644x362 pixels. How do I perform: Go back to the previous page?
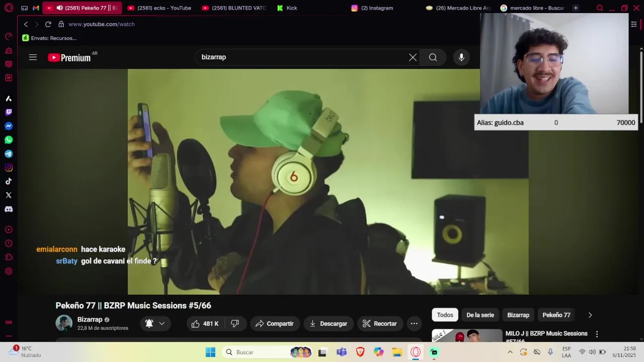pos(26,24)
